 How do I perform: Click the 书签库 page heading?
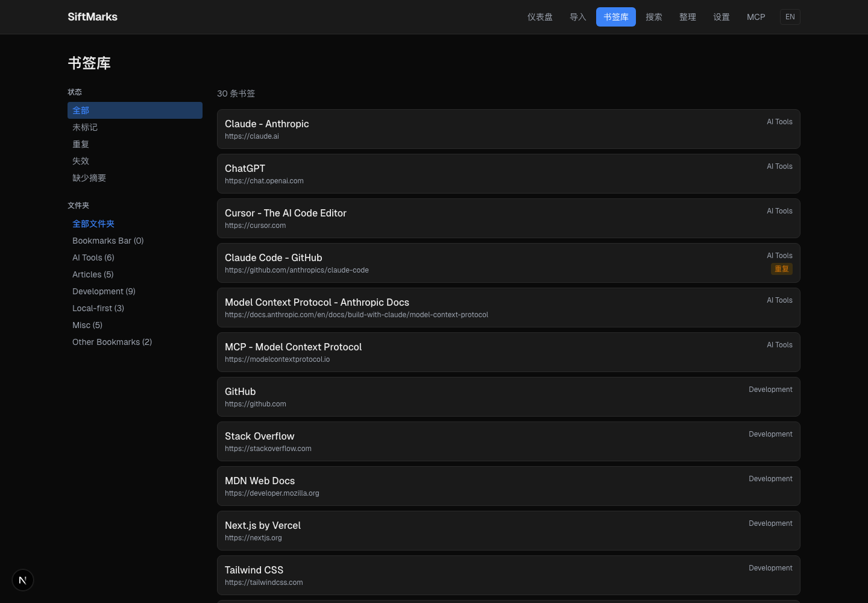(89, 63)
